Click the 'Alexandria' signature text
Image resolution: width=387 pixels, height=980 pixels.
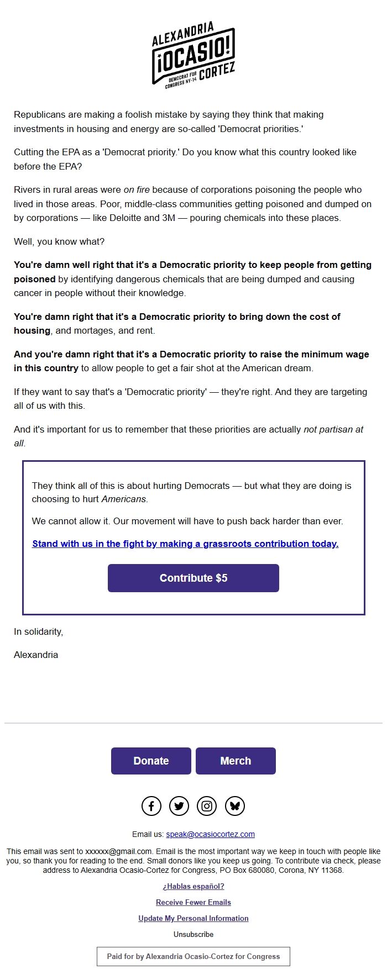coord(36,655)
